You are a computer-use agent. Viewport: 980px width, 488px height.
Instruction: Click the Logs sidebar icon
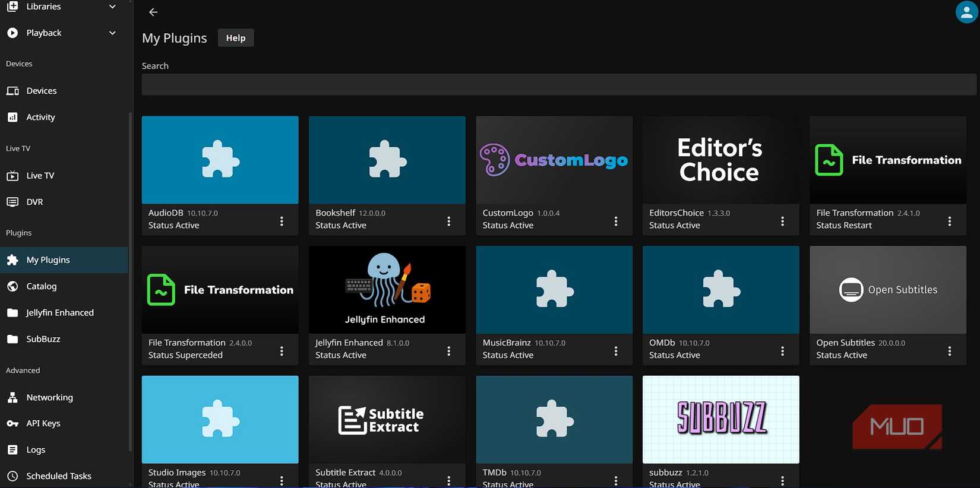pos(12,449)
